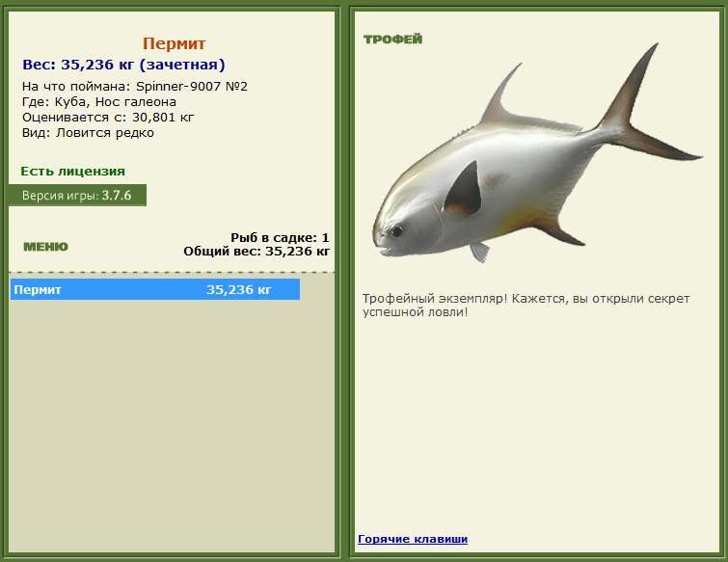Click the Версия игры 3.7.6 badge

click(x=77, y=196)
